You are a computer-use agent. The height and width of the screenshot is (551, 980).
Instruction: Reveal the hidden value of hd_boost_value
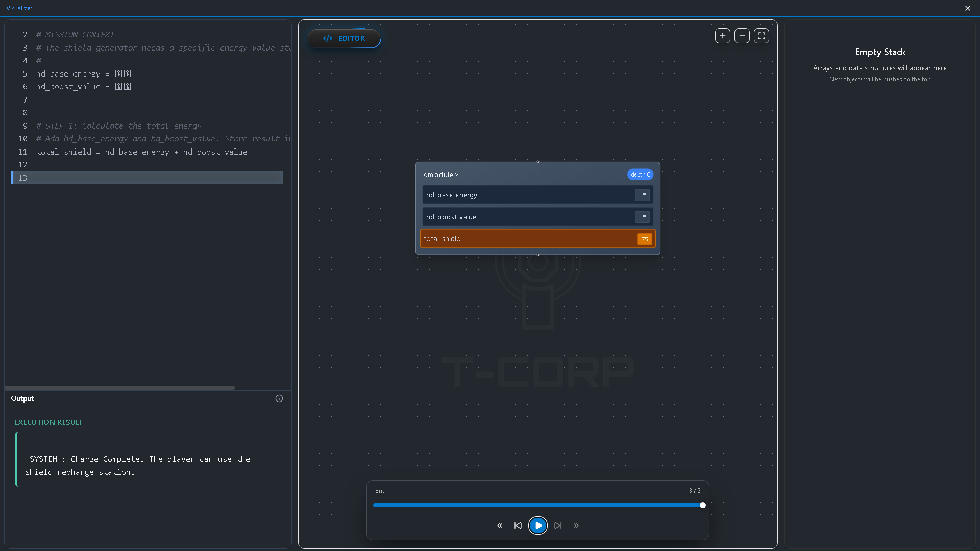[643, 216]
